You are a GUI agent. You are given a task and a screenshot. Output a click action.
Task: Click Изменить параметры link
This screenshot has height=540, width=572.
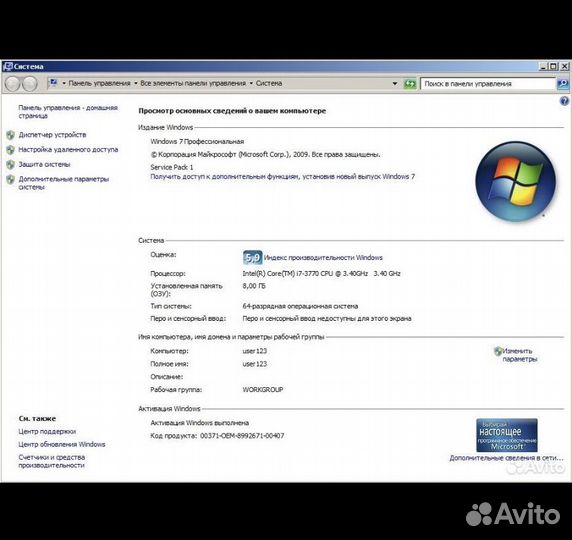(519, 355)
